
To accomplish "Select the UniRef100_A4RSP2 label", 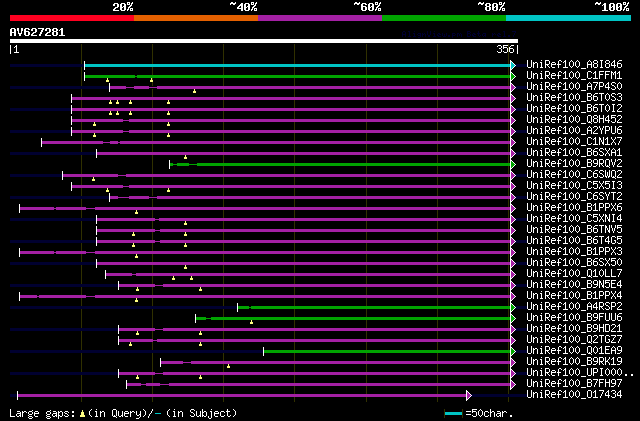I will coord(574,307).
